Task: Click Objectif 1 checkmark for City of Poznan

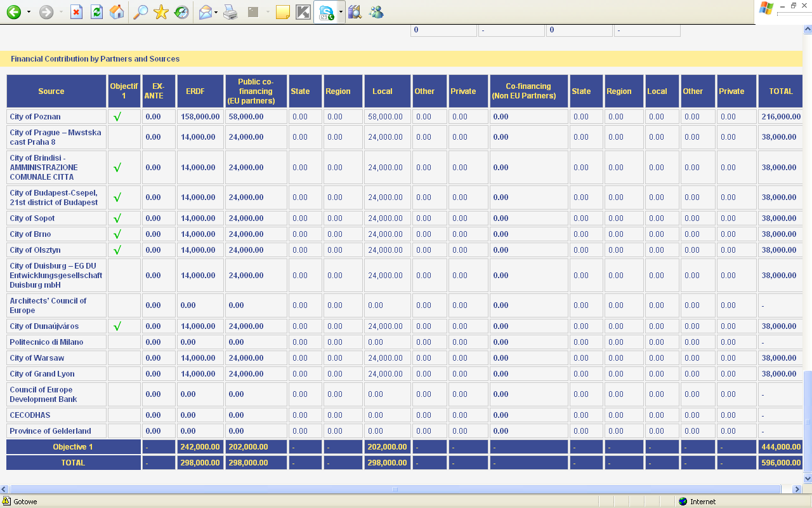Action: coord(117,117)
